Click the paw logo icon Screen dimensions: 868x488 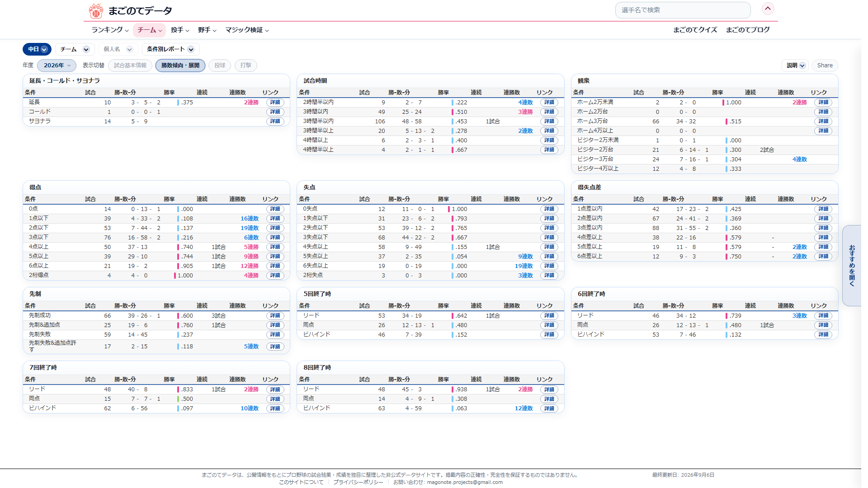coord(96,10)
